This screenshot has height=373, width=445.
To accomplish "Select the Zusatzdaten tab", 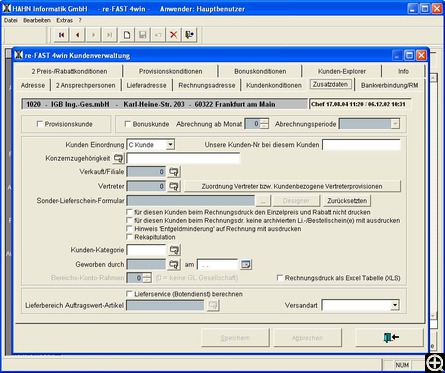I will pos(330,84).
